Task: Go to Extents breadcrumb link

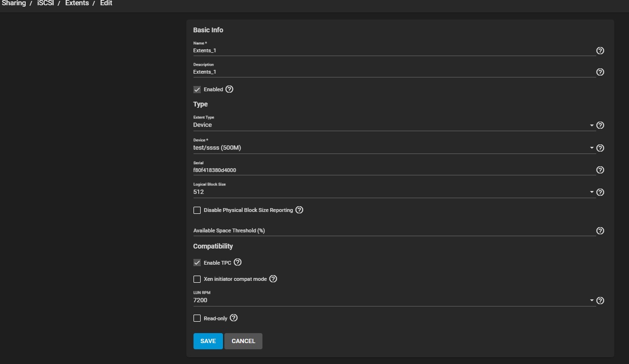Action: [77, 3]
